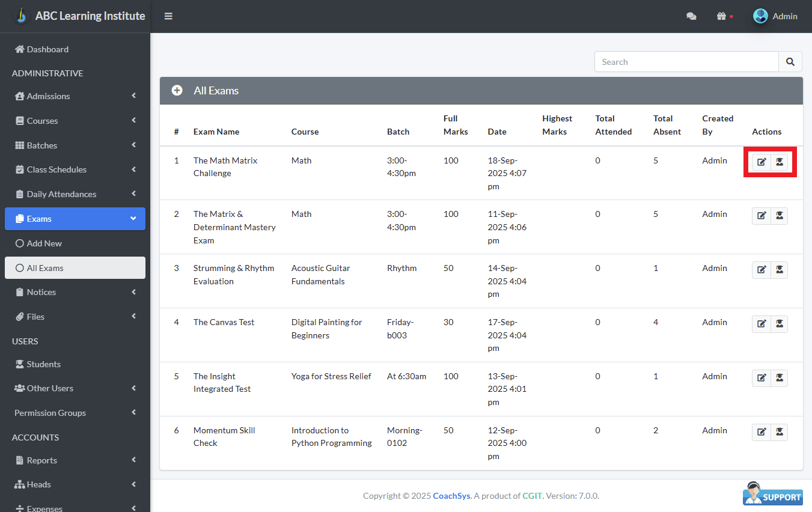Edit the Momentum Skill Check exam
This screenshot has height=512, width=812.
pos(762,432)
